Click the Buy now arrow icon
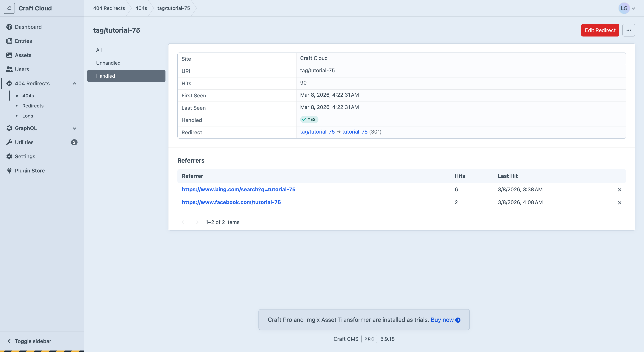 pos(458,320)
